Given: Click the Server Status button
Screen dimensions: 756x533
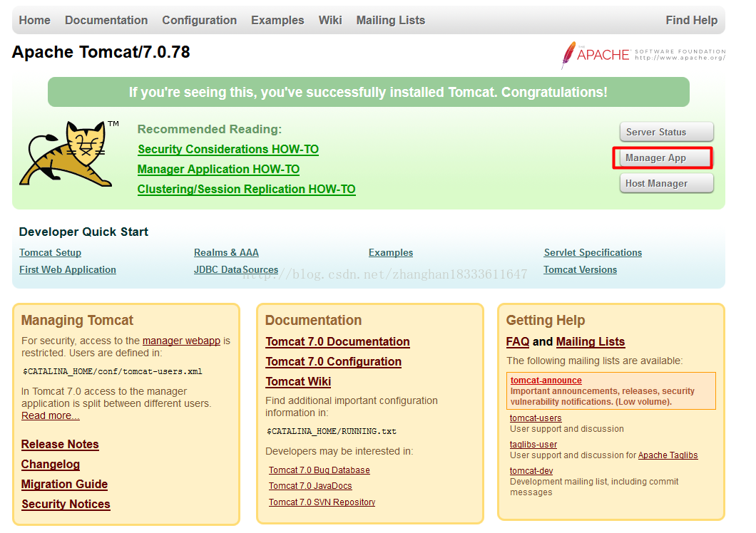Looking at the screenshot, I should 666,132.
